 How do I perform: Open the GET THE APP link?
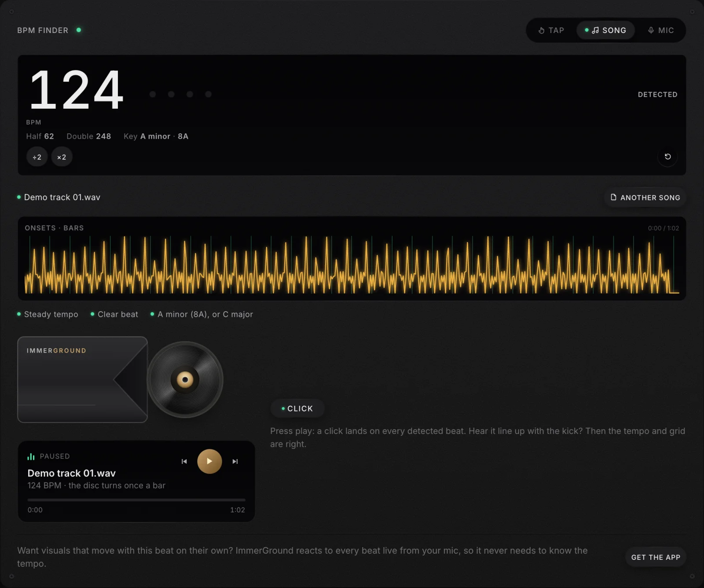click(656, 557)
